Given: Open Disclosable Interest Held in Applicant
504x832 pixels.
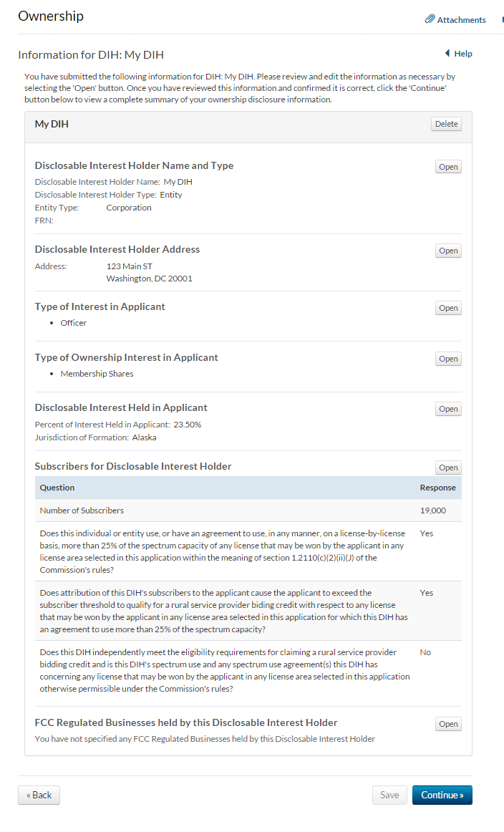Looking at the screenshot, I should point(448,409).
